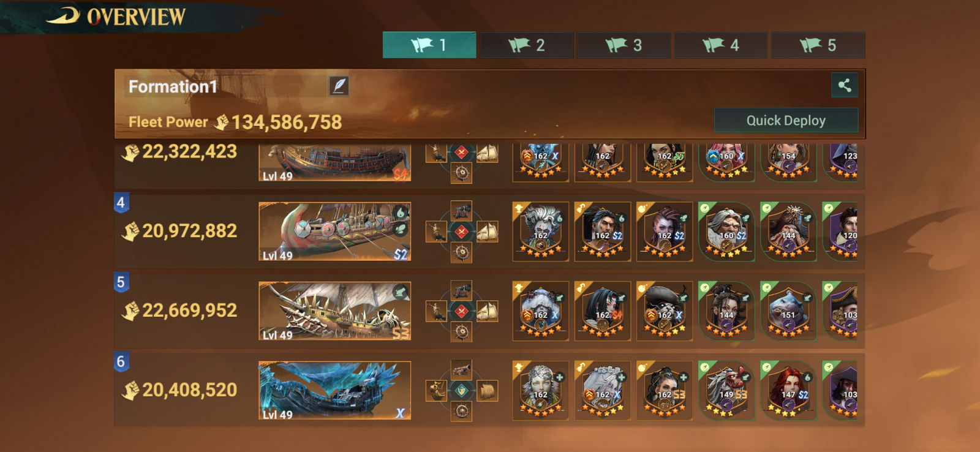Select the level 160 S2 bearded hero in fleet 4

(x=726, y=232)
